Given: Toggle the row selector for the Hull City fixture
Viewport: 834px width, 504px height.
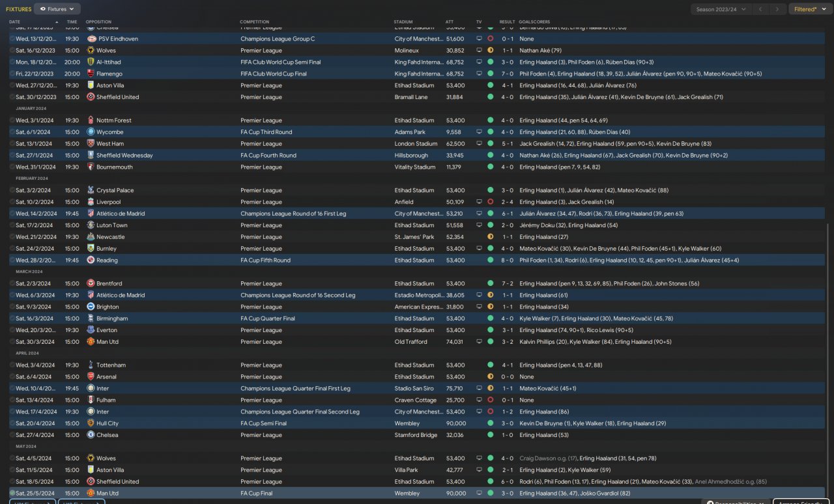Looking at the screenshot, I should [12, 423].
